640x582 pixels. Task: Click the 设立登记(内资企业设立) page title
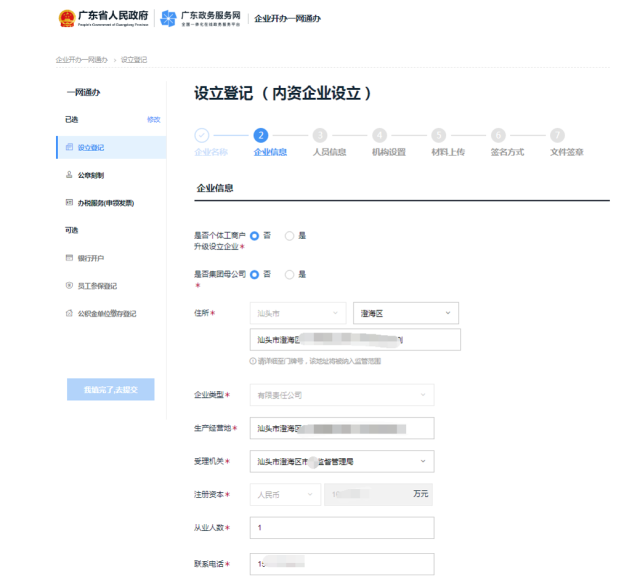click(x=282, y=93)
